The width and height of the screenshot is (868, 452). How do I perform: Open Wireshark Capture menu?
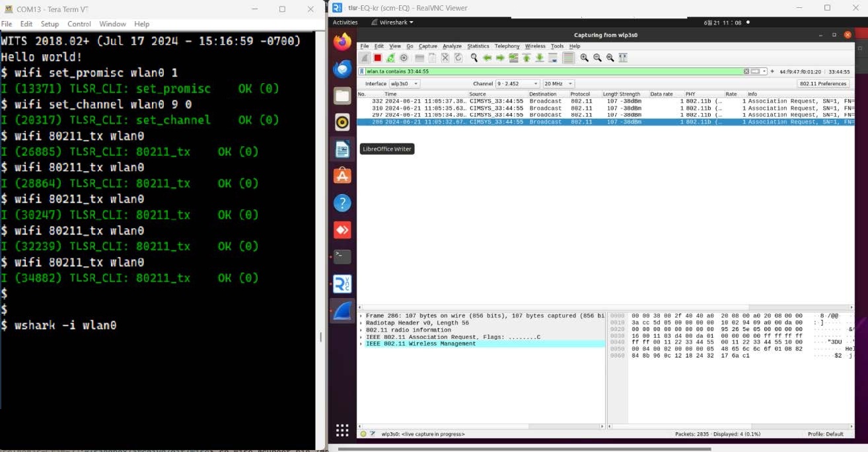click(428, 46)
